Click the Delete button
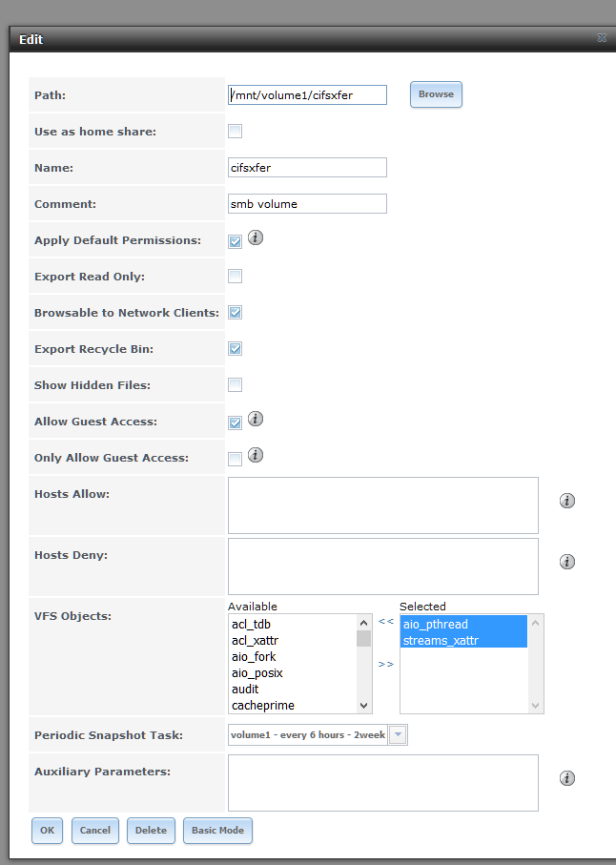Viewport: 616px width, 865px height. pos(151,831)
